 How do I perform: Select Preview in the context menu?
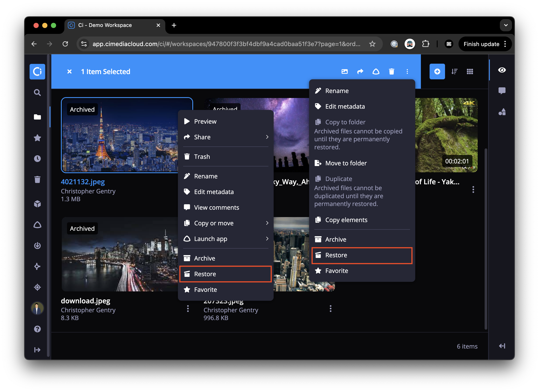pos(226,121)
